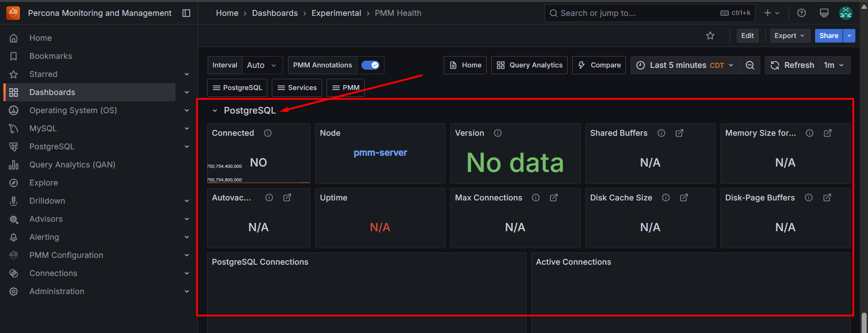Collapse the PostgreSQL dashboard row

click(215, 110)
